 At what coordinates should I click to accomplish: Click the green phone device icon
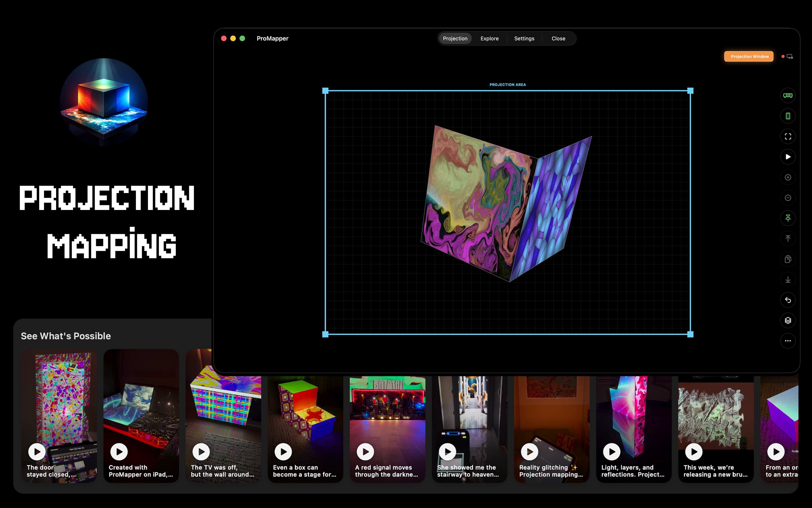click(787, 116)
